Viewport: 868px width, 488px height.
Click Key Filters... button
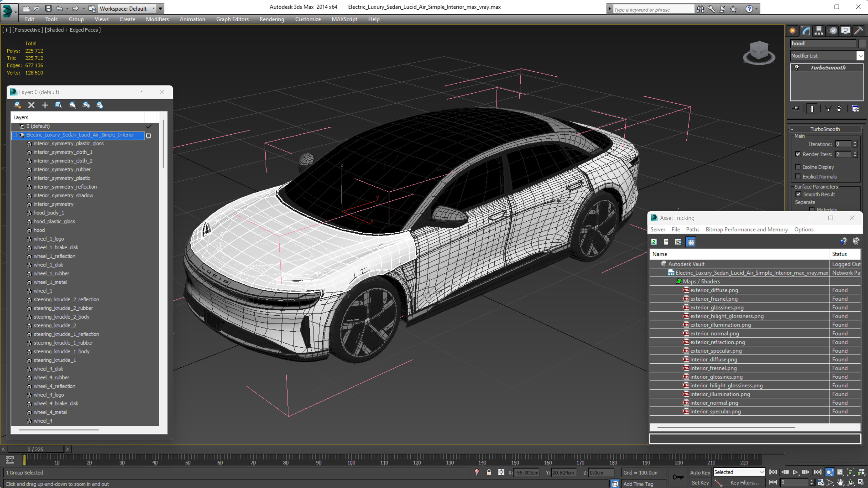(744, 483)
